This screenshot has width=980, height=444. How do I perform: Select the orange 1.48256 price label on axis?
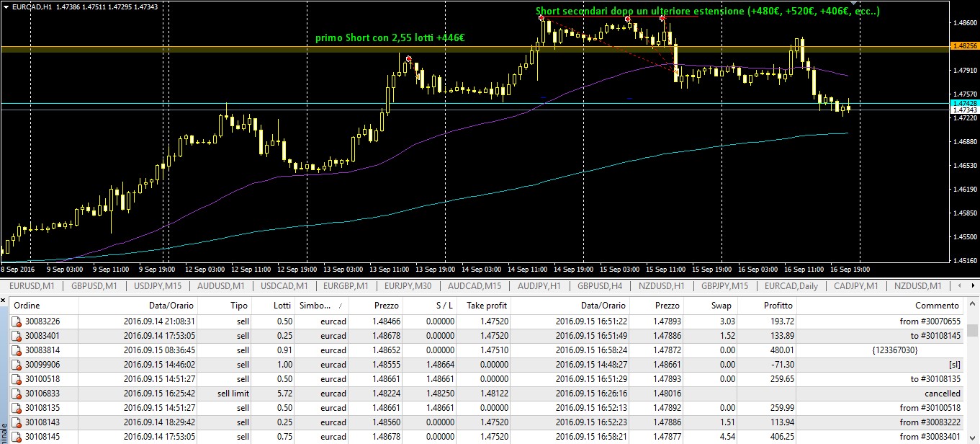[x=963, y=45]
